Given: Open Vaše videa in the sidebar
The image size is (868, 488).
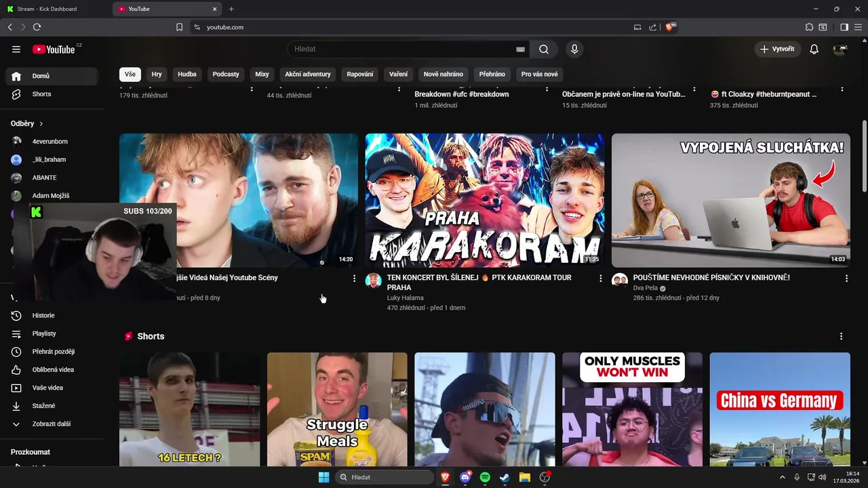Looking at the screenshot, I should [52, 388].
